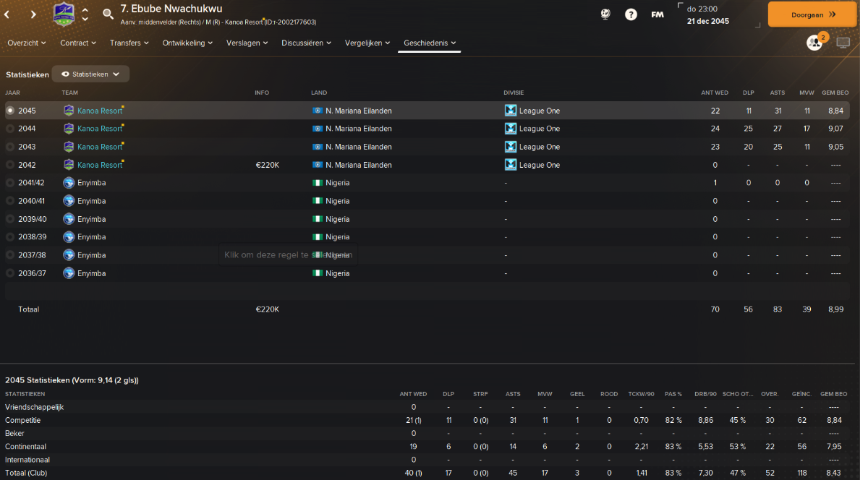Open the Statistieken view dropdown

[x=90, y=74]
